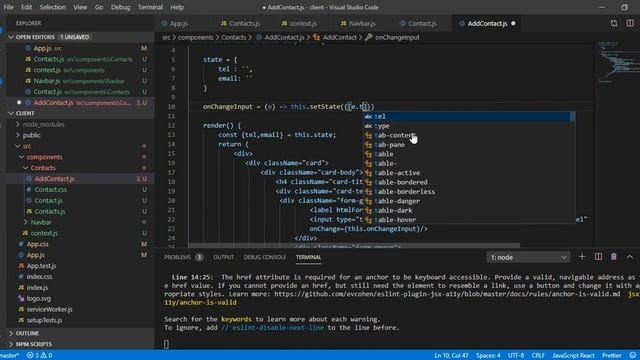This screenshot has width=640, height=360.
Task: Open the File menu
Action: 8,7
